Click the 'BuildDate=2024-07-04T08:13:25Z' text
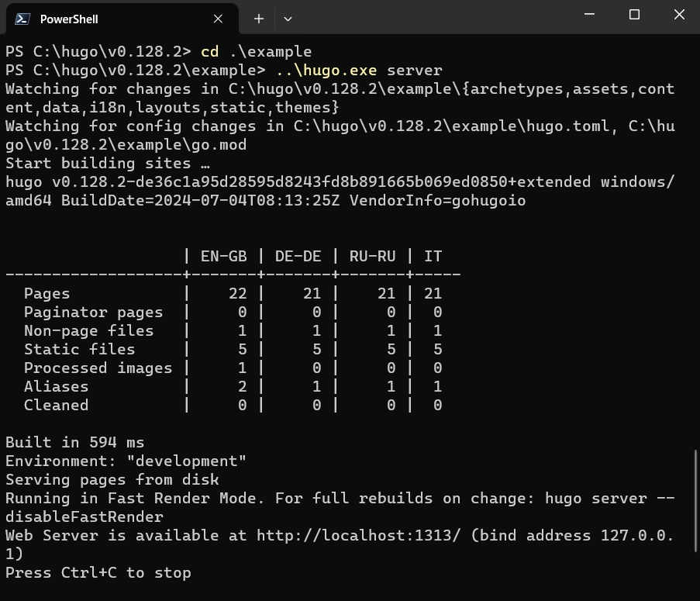Image resolution: width=700 pixels, height=601 pixels. (x=201, y=201)
